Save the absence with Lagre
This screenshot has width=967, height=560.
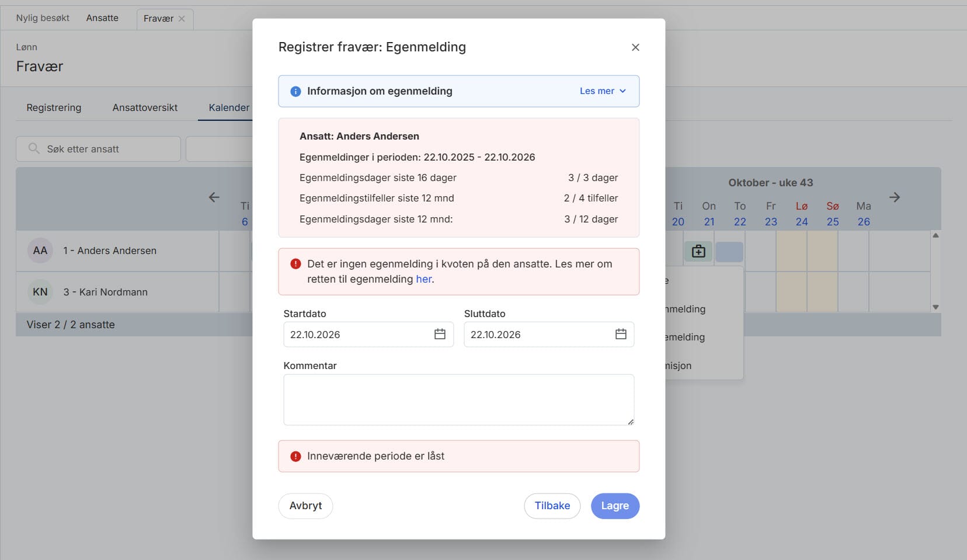(615, 506)
